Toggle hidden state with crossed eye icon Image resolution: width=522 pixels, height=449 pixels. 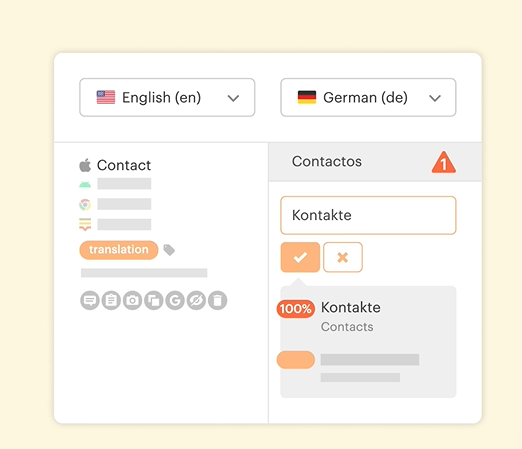point(196,300)
